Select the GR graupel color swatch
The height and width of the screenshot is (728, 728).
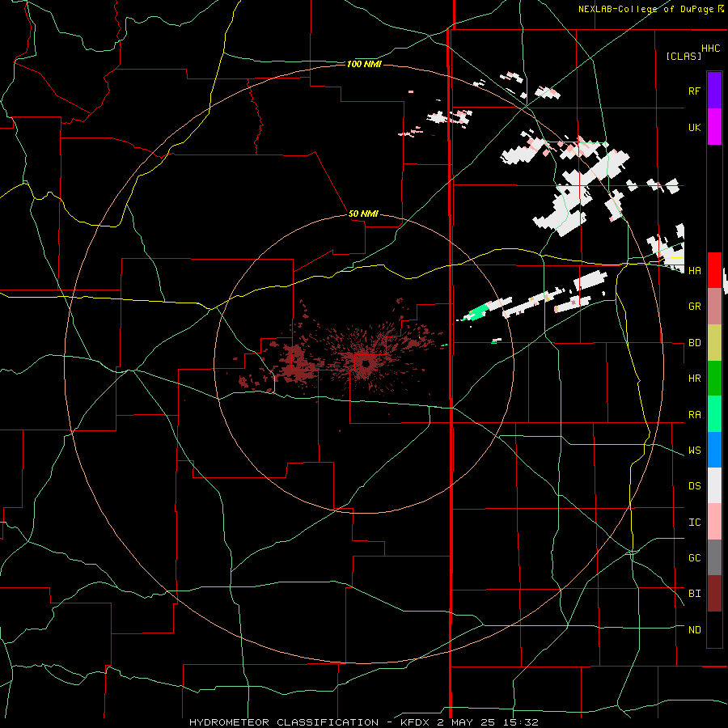pos(714,307)
